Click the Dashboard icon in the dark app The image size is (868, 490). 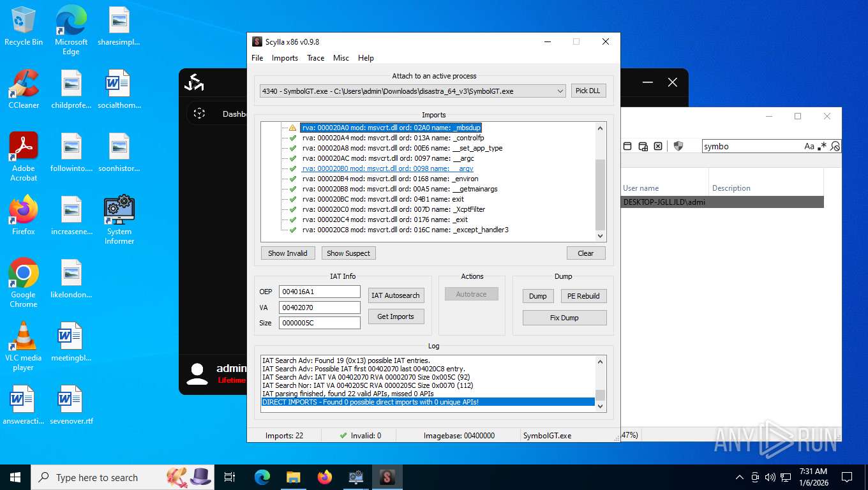[199, 114]
